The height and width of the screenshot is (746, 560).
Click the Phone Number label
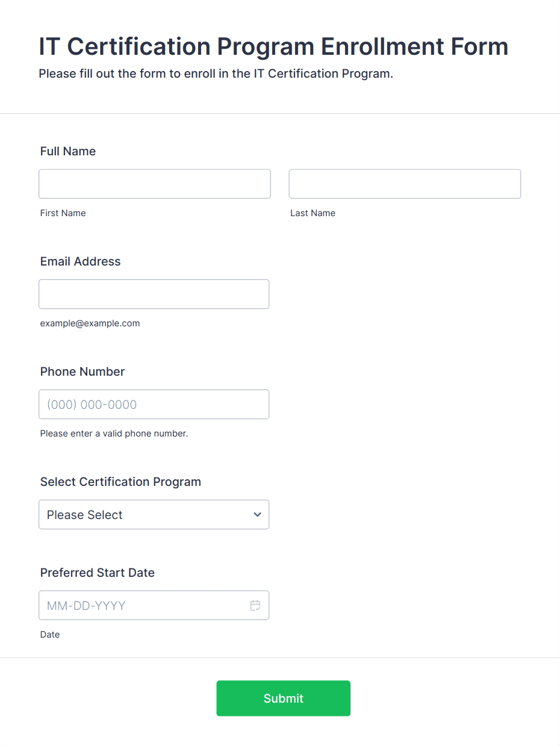point(82,371)
